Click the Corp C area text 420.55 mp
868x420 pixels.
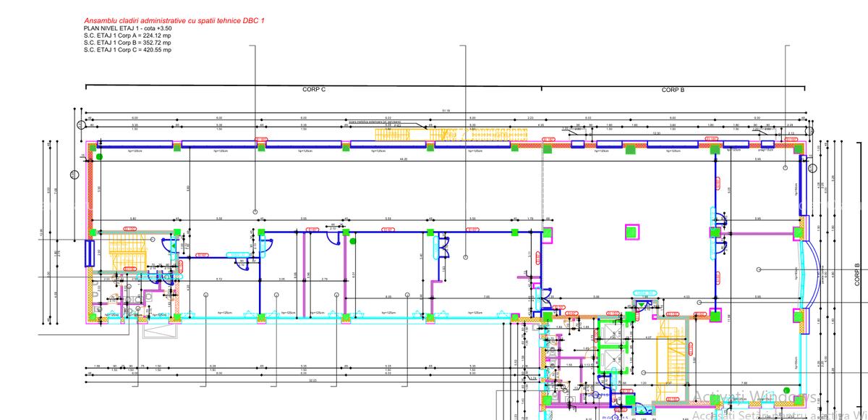point(127,50)
